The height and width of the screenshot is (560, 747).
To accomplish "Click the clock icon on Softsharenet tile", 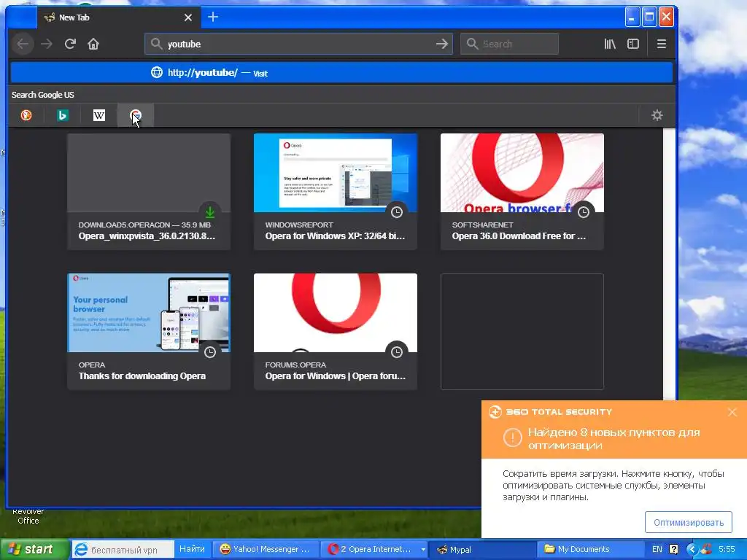I will (584, 212).
